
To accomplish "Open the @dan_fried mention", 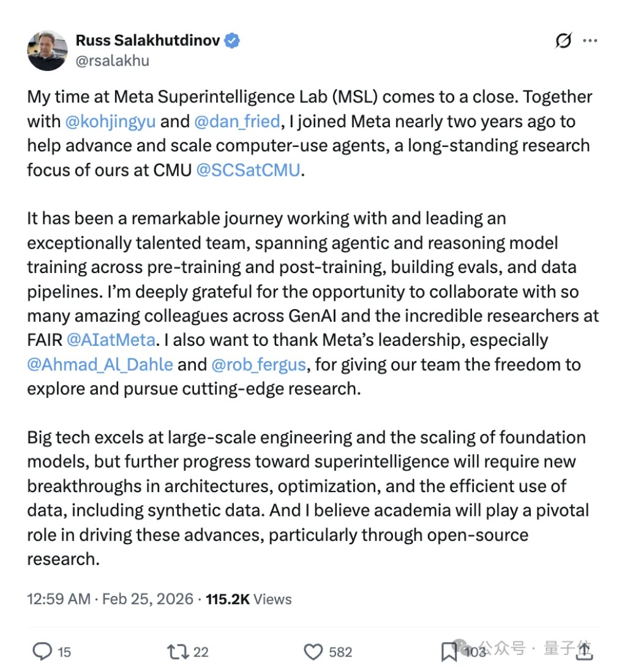I will point(237,121).
